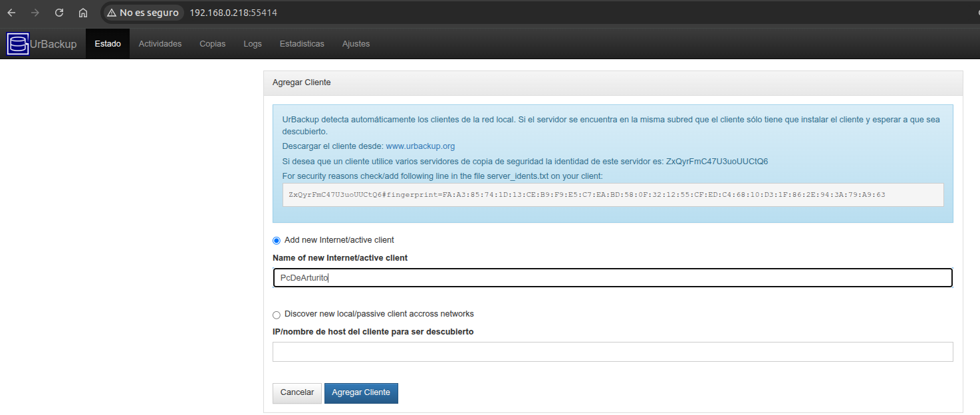Focus the new Internet client name field

(x=612, y=278)
